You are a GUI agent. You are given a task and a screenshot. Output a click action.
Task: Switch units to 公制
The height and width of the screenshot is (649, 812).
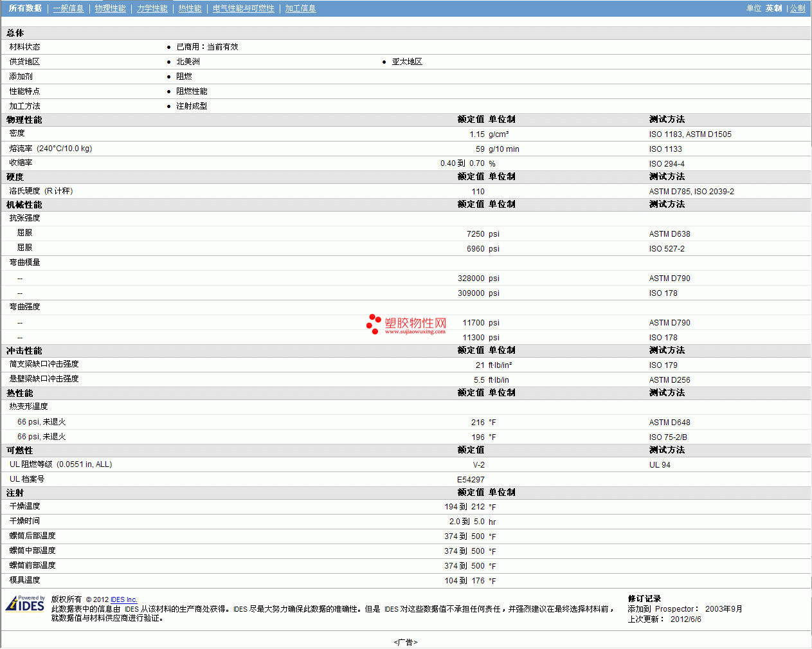[797, 8]
